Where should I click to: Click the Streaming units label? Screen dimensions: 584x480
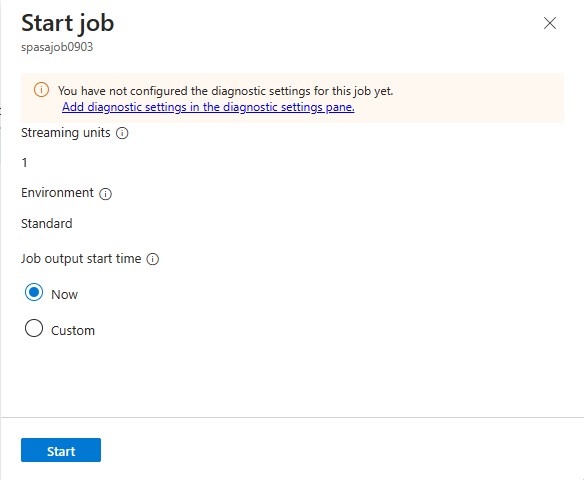click(x=66, y=133)
